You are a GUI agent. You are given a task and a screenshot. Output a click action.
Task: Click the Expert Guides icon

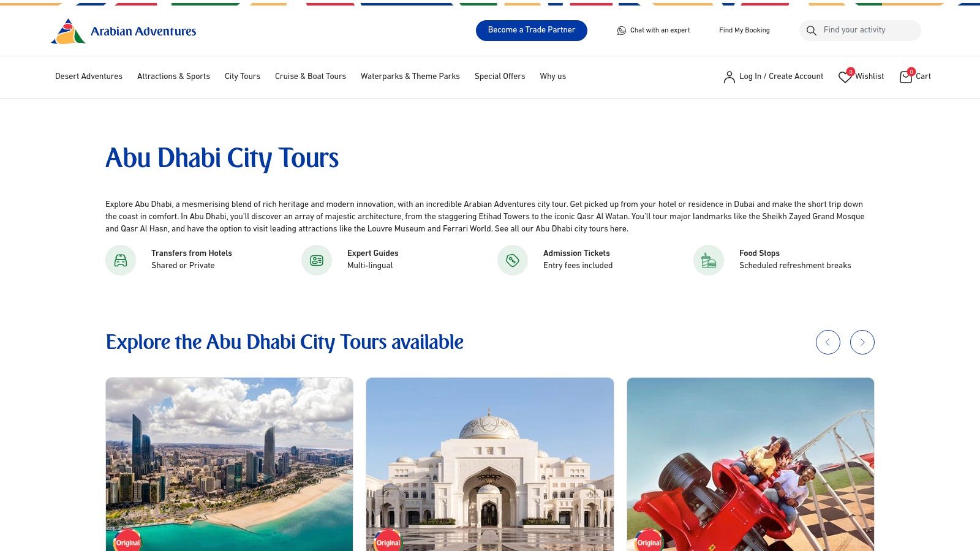click(317, 260)
